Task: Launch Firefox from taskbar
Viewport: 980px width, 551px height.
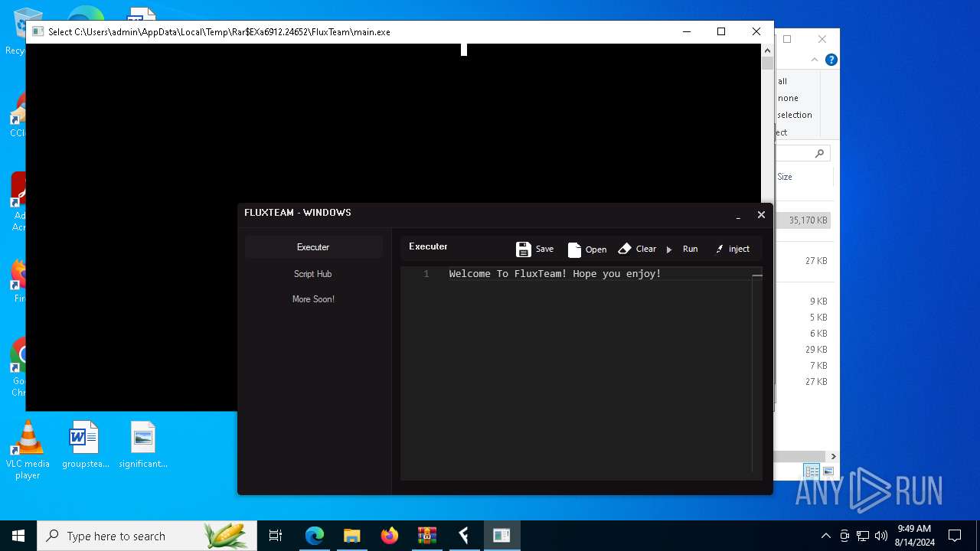Action: 390,536
